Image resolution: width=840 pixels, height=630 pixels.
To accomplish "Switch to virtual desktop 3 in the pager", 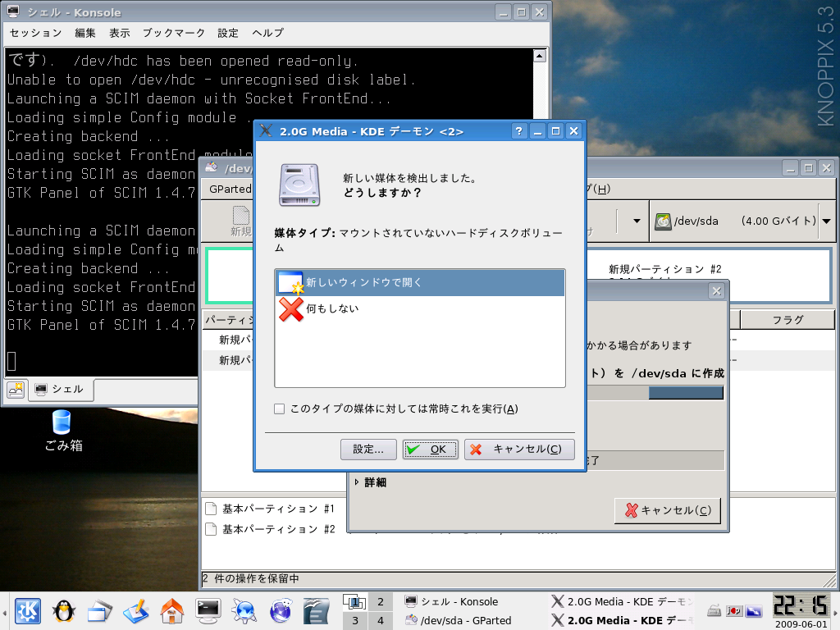I will click(354, 620).
